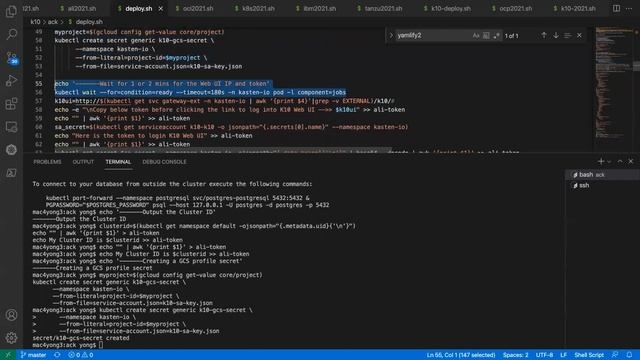
Task: Click the ack breadcrumb segment
Action: tap(53, 22)
